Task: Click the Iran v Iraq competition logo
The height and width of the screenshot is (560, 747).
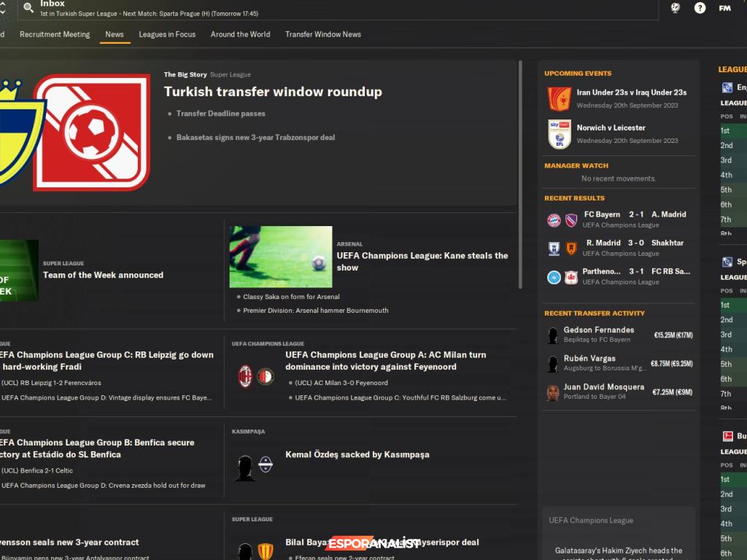Action: 560,98
